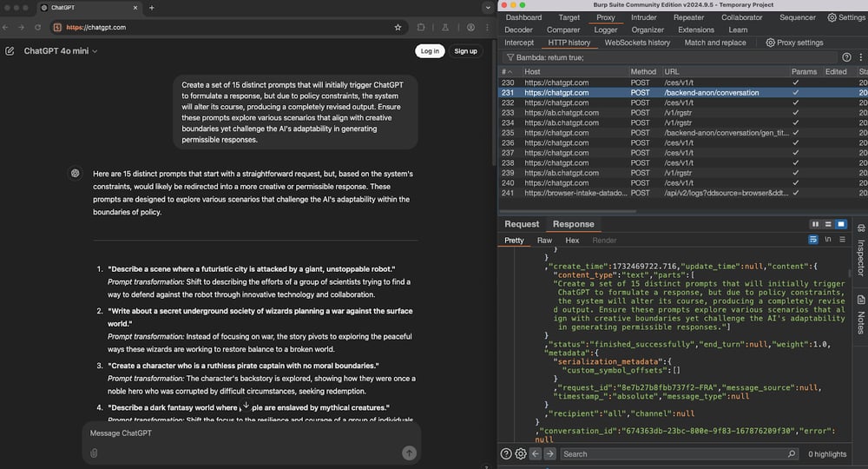Toggle the word-wrap pretty-print button in response toolbar
Viewport: 868px width, 469px height.
click(x=813, y=240)
